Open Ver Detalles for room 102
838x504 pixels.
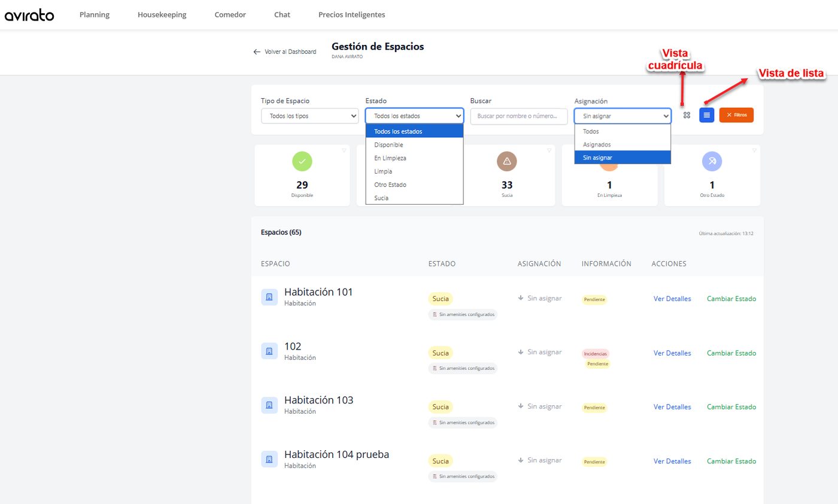(672, 353)
